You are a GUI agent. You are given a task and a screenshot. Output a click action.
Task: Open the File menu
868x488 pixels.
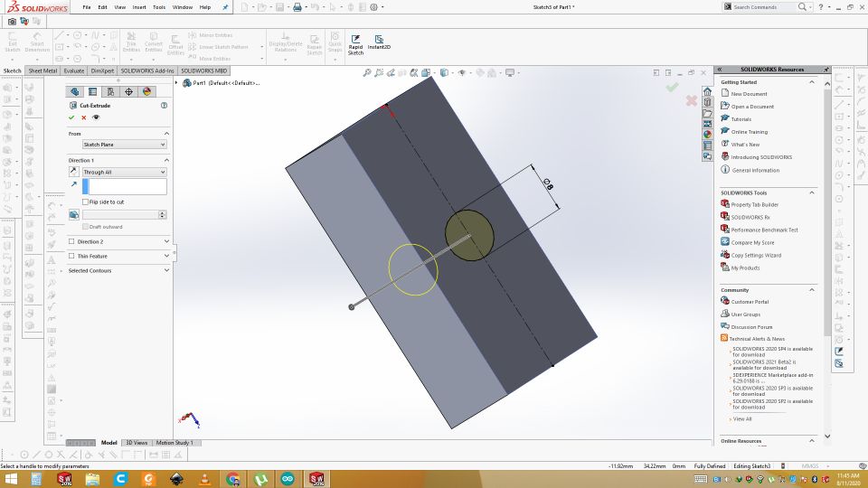tap(87, 7)
